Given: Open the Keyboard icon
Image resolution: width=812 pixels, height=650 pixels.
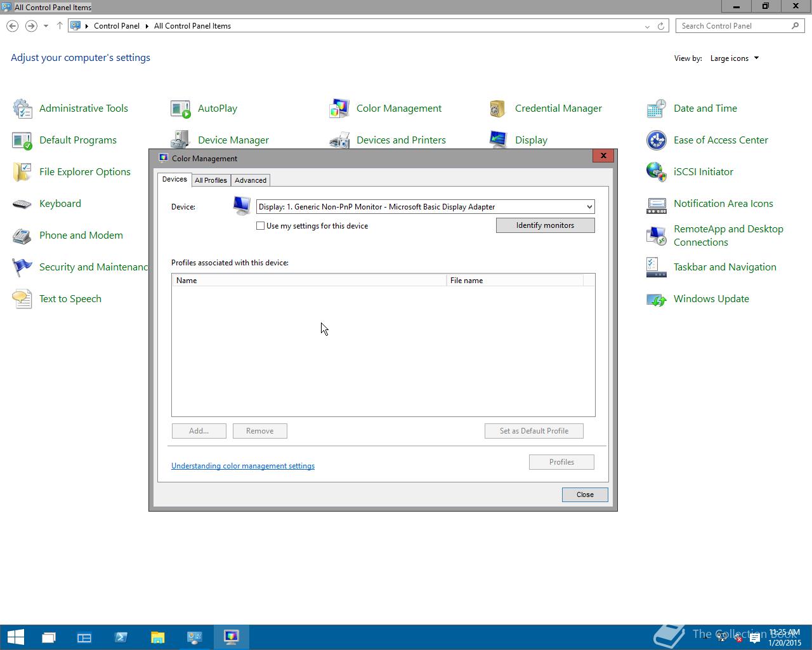Looking at the screenshot, I should (x=22, y=204).
